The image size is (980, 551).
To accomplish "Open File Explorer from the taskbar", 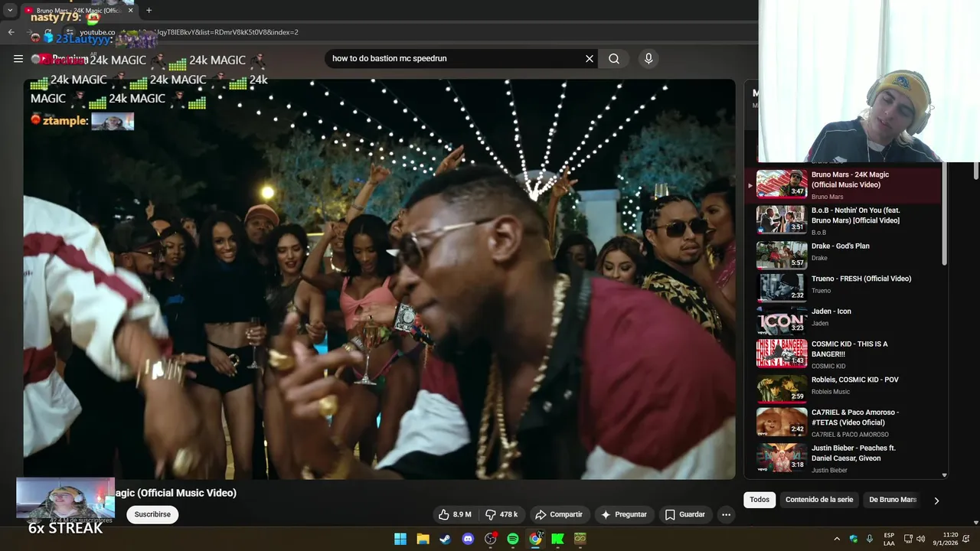I will pyautogui.click(x=423, y=539).
